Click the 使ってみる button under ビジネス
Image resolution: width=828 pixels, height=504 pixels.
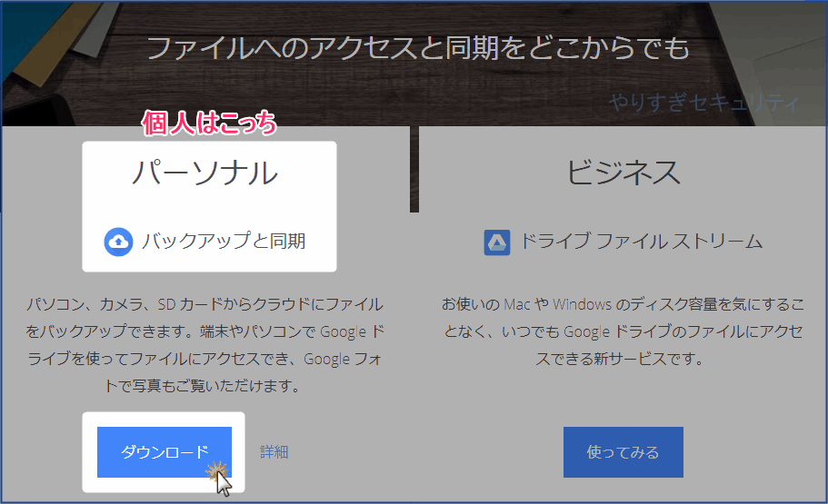(x=623, y=452)
